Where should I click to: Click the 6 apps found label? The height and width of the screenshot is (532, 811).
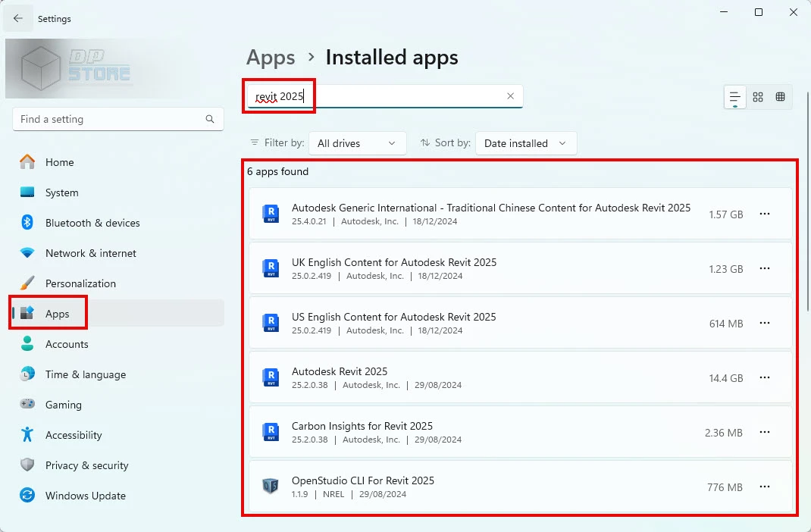[x=277, y=171]
